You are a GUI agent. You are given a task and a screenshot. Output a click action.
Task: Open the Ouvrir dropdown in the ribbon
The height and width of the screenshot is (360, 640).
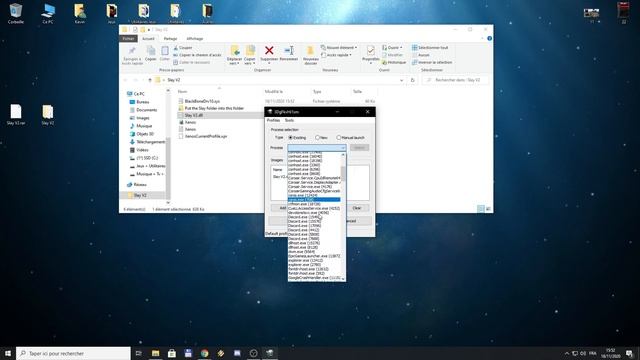[x=392, y=48]
